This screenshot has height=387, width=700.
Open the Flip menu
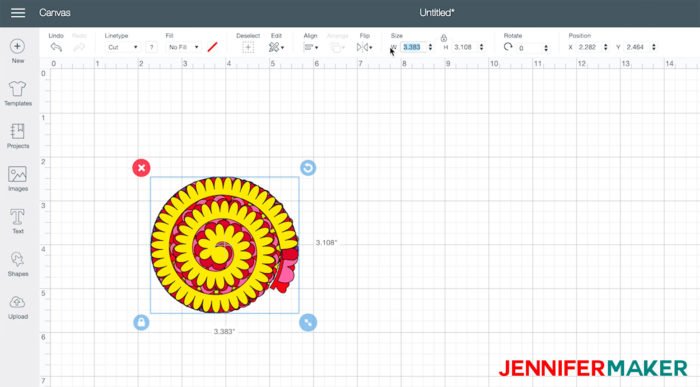(364, 47)
